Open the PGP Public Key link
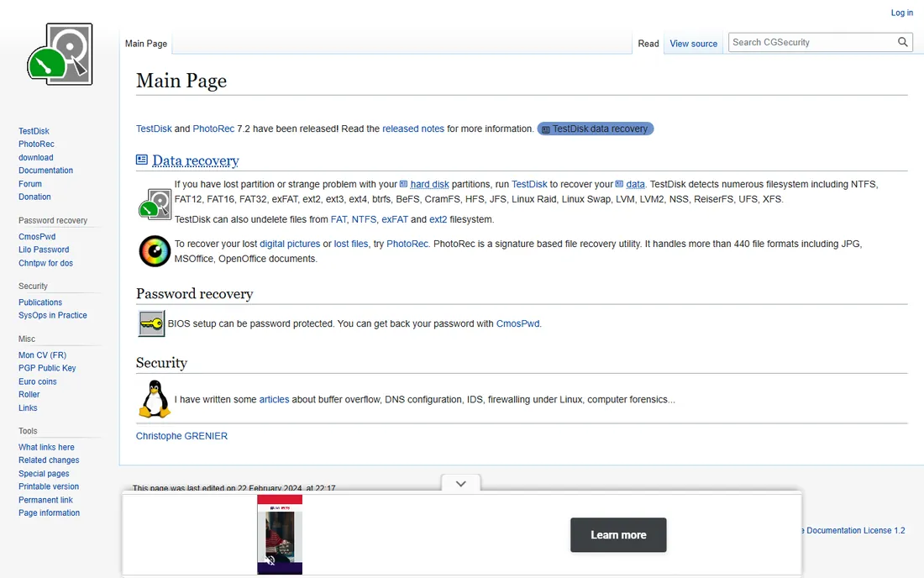The height and width of the screenshot is (578, 924). click(x=47, y=368)
